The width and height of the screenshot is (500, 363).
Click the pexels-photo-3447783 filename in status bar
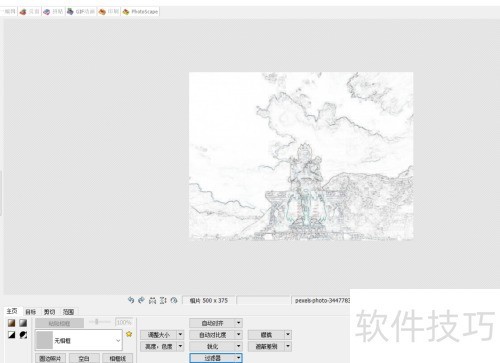pos(322,300)
